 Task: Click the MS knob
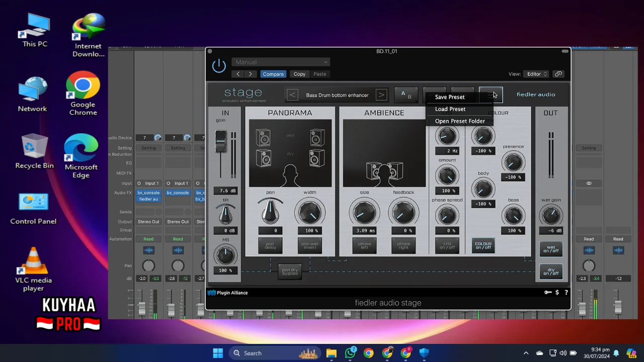[225, 255]
